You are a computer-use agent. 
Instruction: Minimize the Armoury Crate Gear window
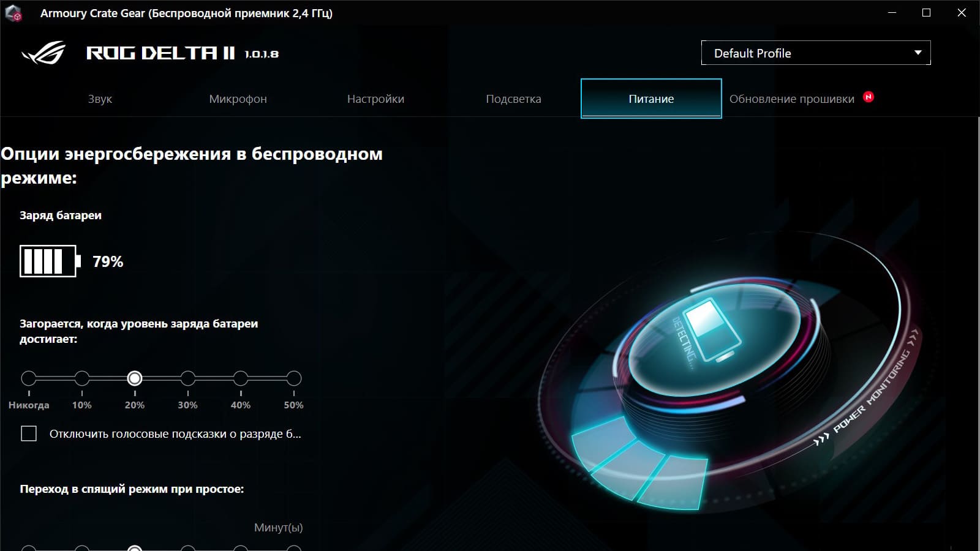(x=892, y=13)
